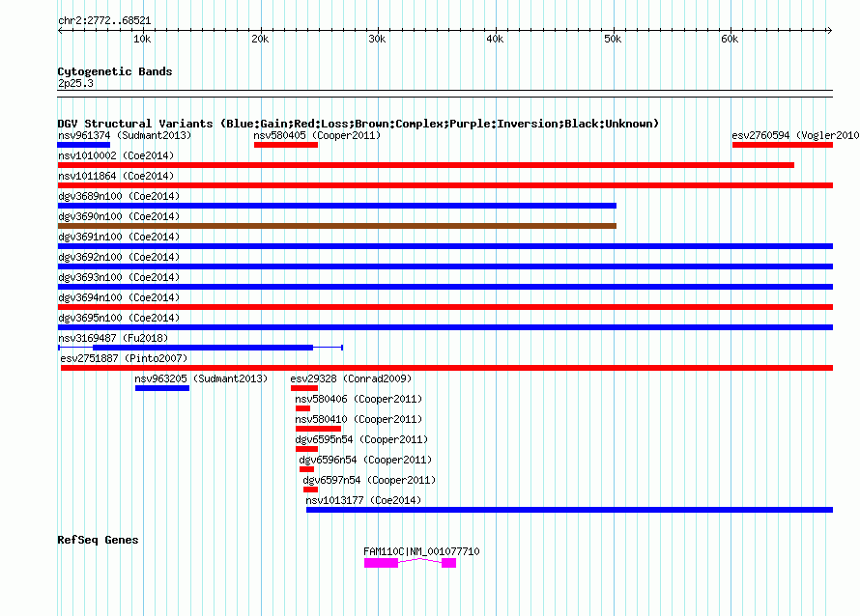
Task: Open nsv963205 (Sudmant2013) label
Action: 201,378
